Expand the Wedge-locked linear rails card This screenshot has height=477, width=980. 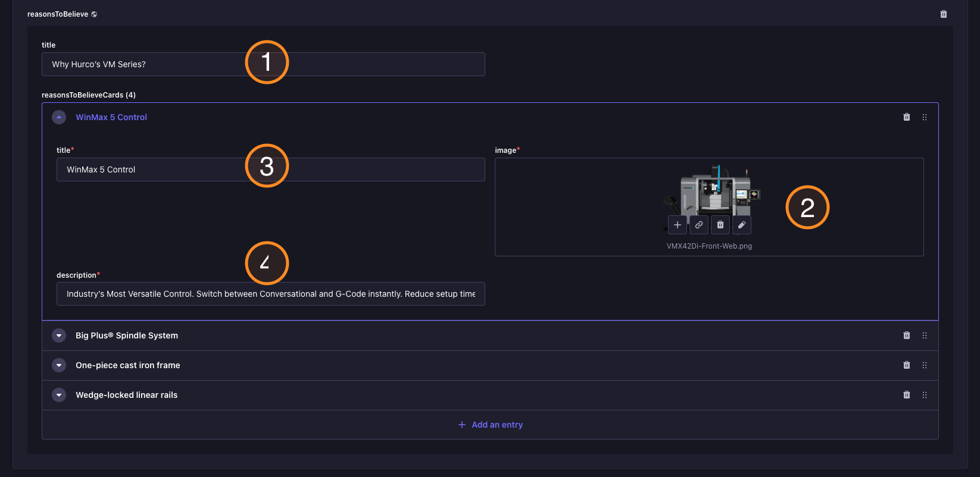59,395
